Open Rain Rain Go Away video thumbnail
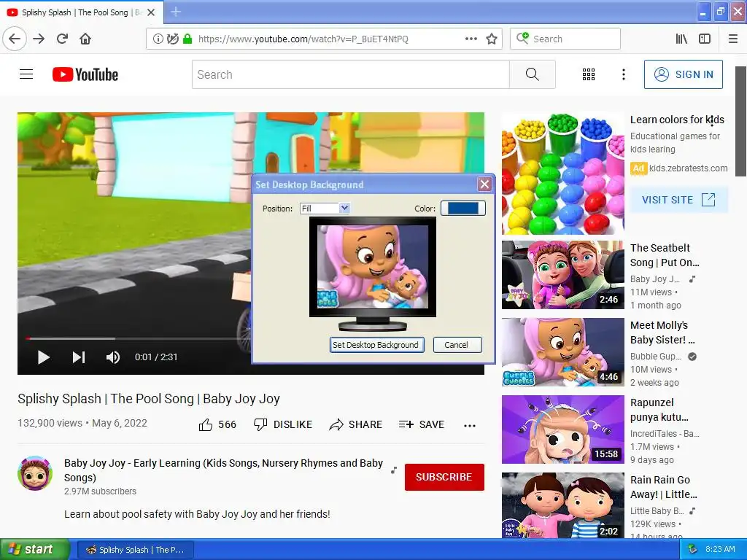The width and height of the screenshot is (747, 560). pyautogui.click(x=562, y=505)
